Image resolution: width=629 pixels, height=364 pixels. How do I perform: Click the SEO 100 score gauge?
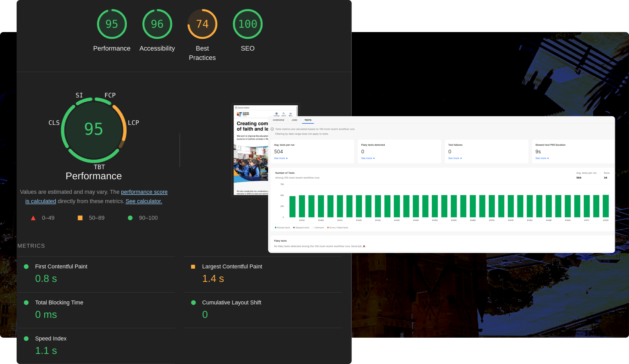247,24
